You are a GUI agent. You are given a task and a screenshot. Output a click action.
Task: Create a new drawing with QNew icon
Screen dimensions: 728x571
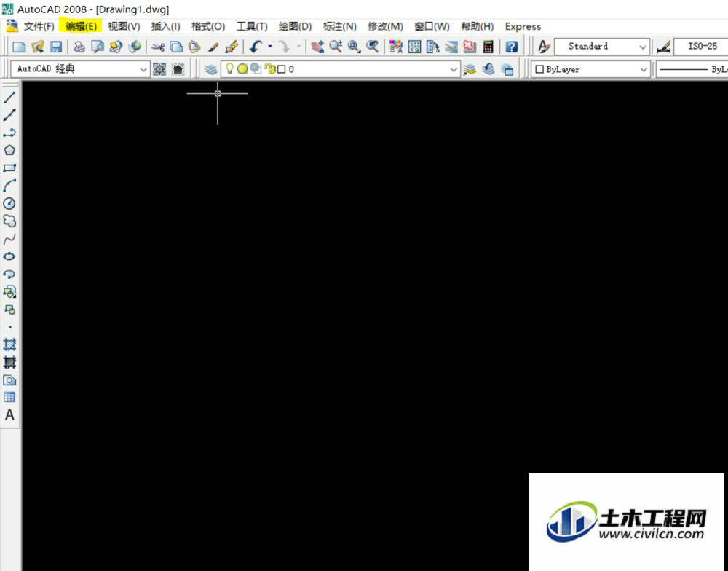point(19,47)
